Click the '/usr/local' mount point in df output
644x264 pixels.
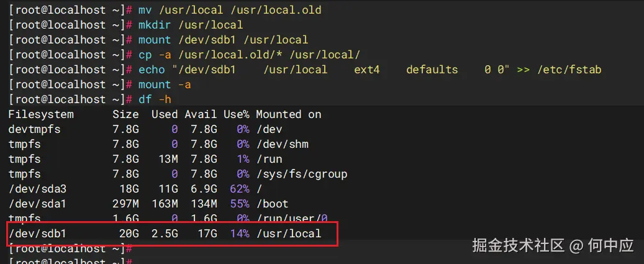[x=288, y=234]
